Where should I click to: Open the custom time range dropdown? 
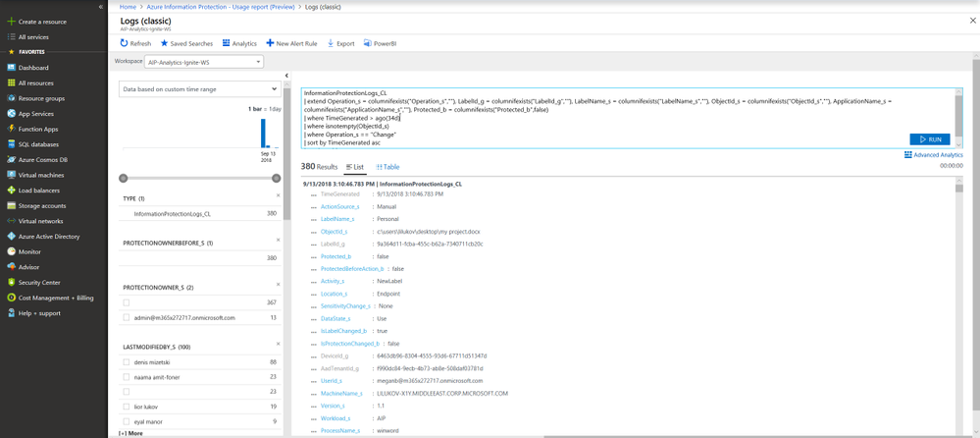[200, 89]
